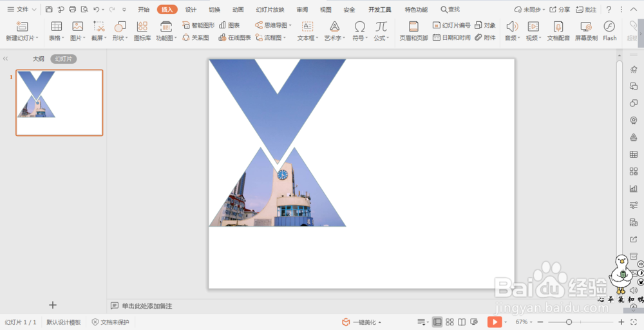The height and width of the screenshot is (330, 644).
Task: Select slide 1 thumbnail in panel
Action: pyautogui.click(x=59, y=102)
